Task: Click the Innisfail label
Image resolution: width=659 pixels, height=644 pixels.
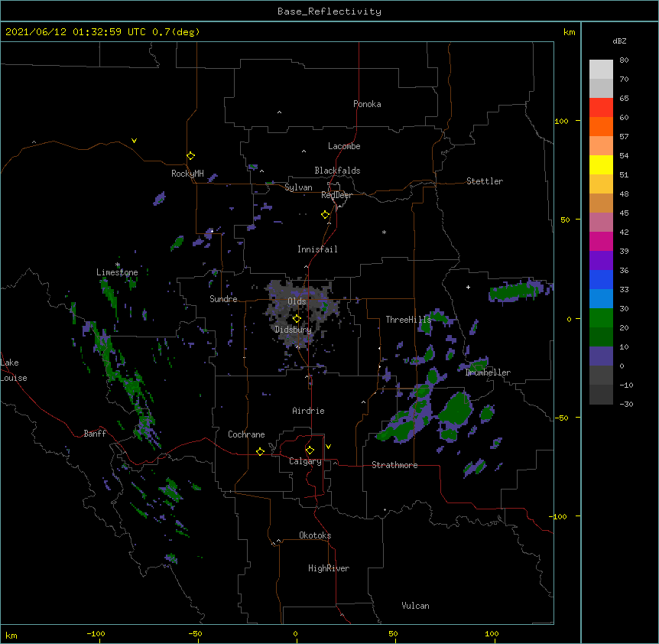Action: 317,249
